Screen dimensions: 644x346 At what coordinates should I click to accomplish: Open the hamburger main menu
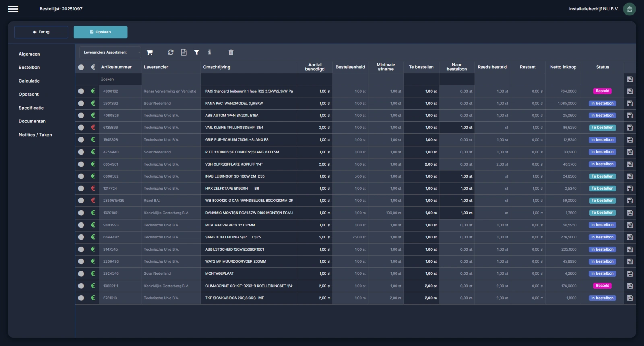[x=13, y=9]
